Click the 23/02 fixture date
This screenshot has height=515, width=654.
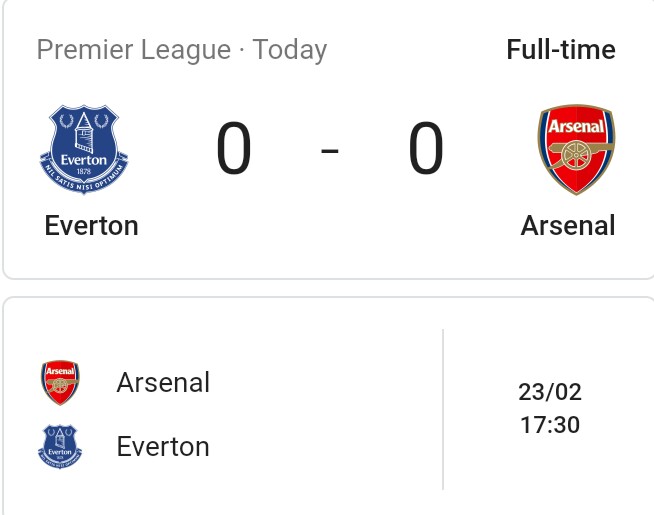pyautogui.click(x=549, y=391)
